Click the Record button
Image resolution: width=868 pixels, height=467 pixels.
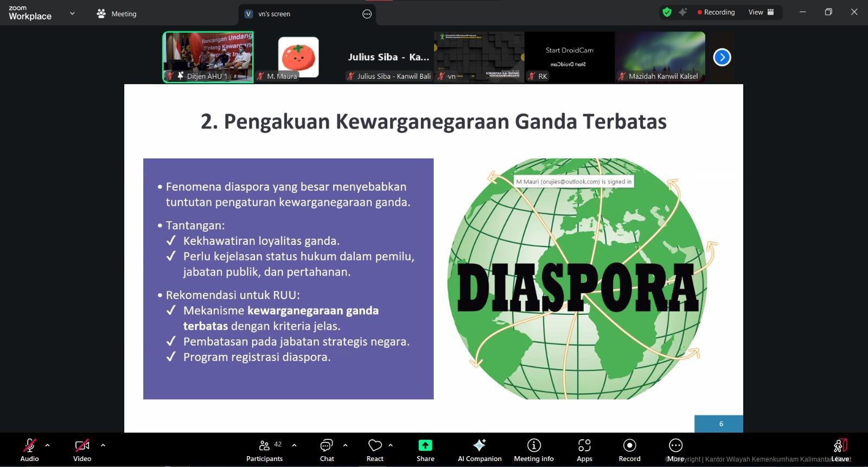point(629,450)
